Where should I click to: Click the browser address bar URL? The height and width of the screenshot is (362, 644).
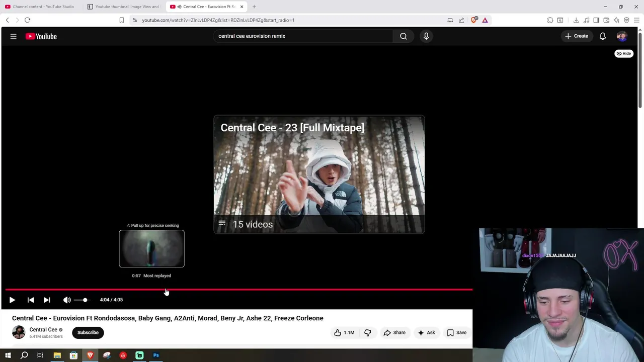[x=218, y=20]
